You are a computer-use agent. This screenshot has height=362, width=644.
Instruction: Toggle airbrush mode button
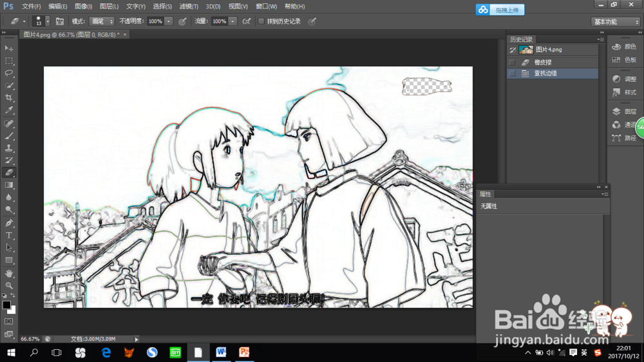pos(247,21)
